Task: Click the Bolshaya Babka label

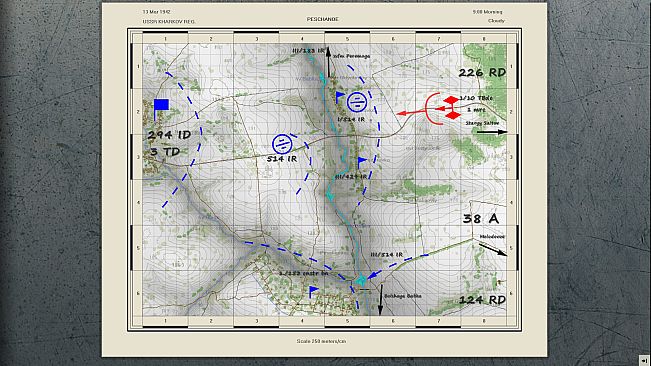Action: tap(402, 296)
